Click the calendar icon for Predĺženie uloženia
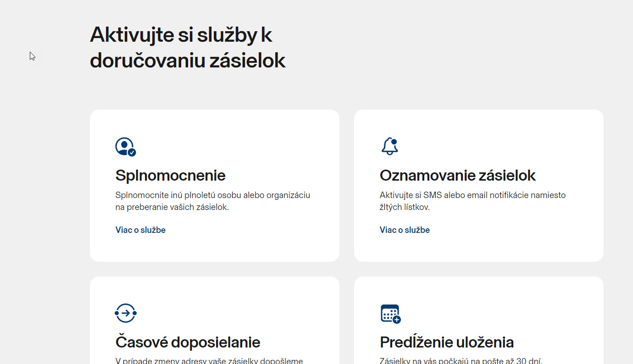 pos(390,313)
